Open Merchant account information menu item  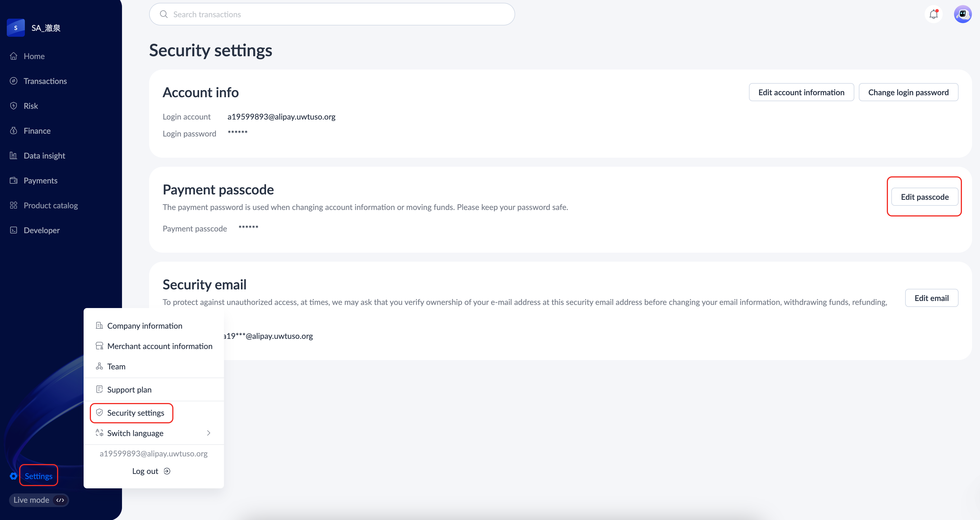[x=159, y=346]
